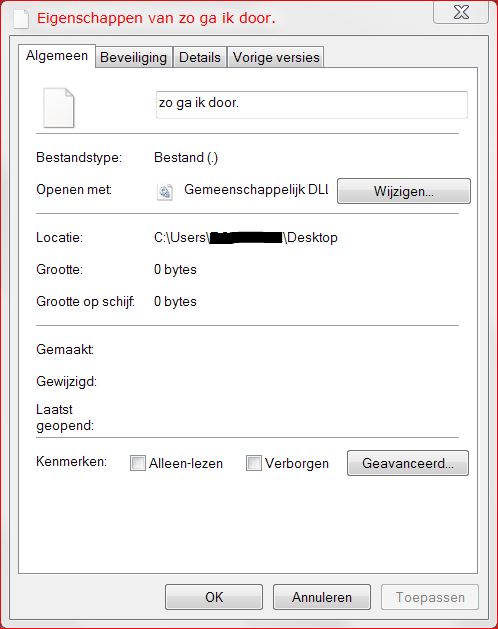498x629 pixels.
Task: Show the Vorige versies tab
Action: pos(276,57)
